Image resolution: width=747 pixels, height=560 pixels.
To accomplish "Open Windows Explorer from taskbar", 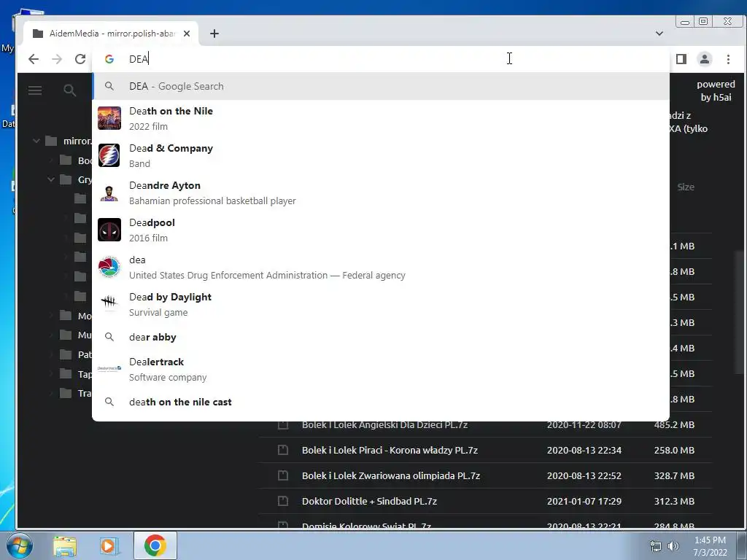I will click(x=65, y=545).
